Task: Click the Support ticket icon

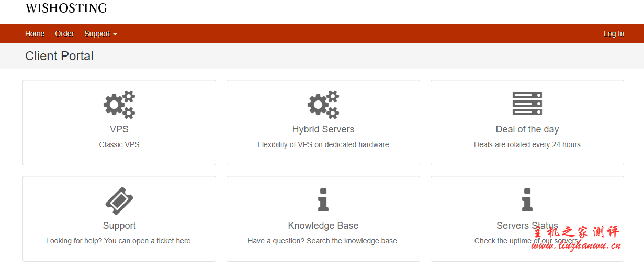Action: pyautogui.click(x=119, y=201)
